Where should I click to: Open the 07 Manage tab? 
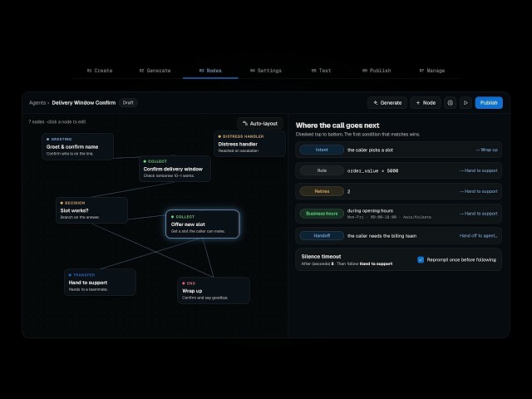(432, 71)
